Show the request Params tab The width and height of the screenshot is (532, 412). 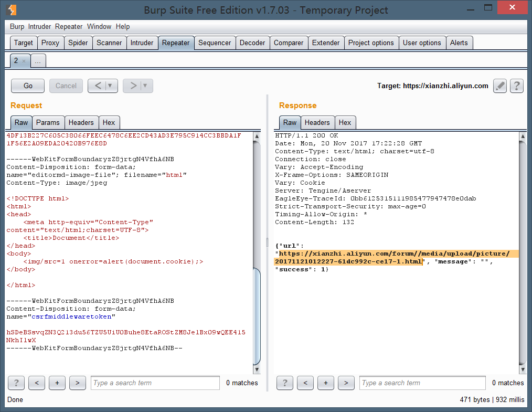48,122
